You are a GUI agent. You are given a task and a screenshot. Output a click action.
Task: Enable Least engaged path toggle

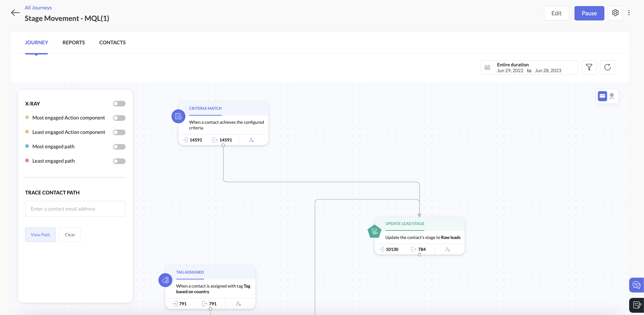119,161
